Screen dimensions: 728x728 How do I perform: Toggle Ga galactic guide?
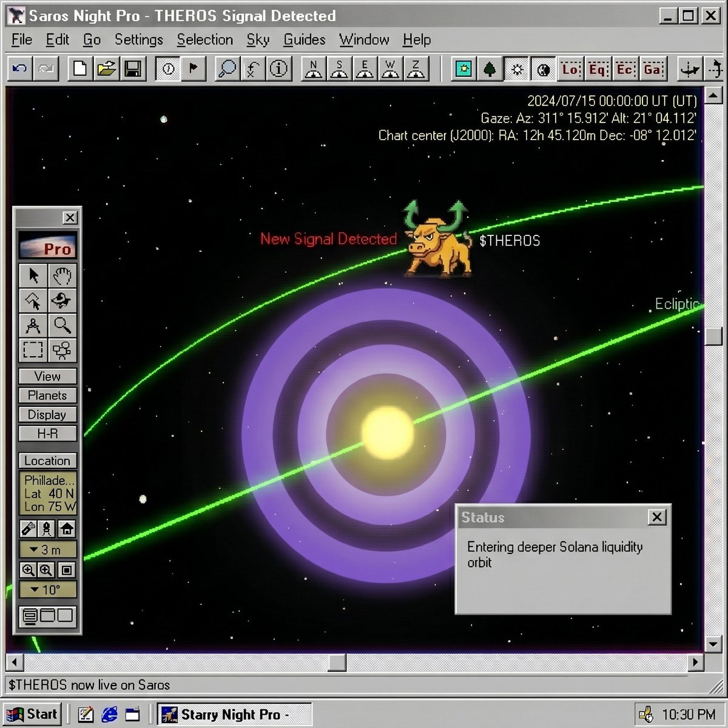point(653,69)
